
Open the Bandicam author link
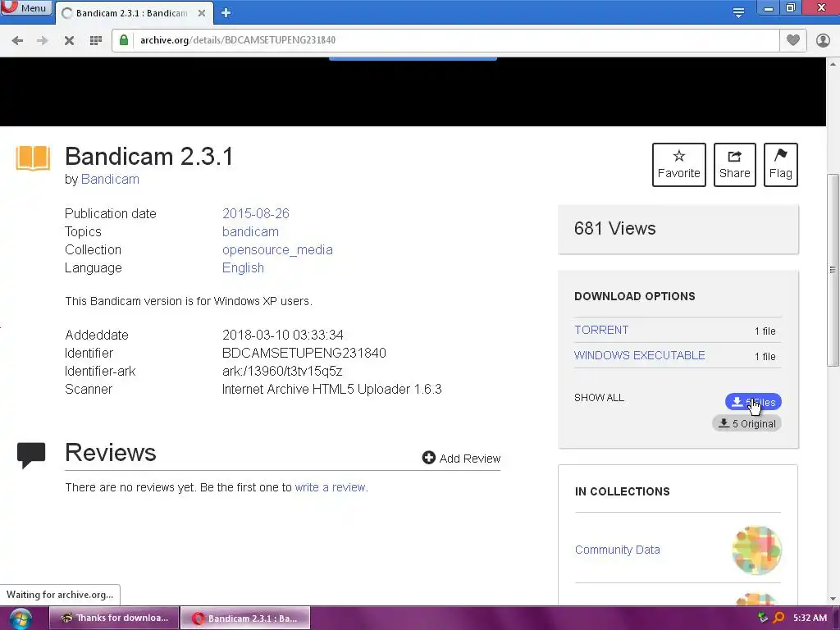click(110, 180)
